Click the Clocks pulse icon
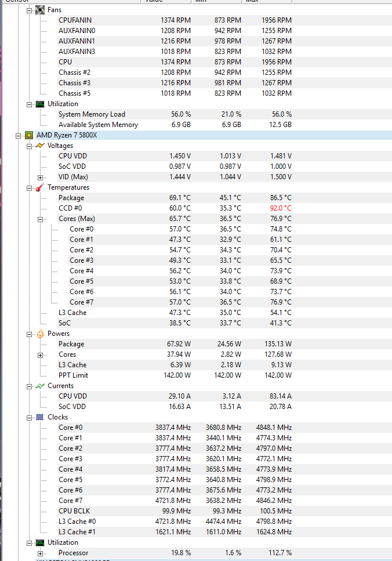Screen dimensions: 392x561 pyautogui.click(x=40, y=417)
